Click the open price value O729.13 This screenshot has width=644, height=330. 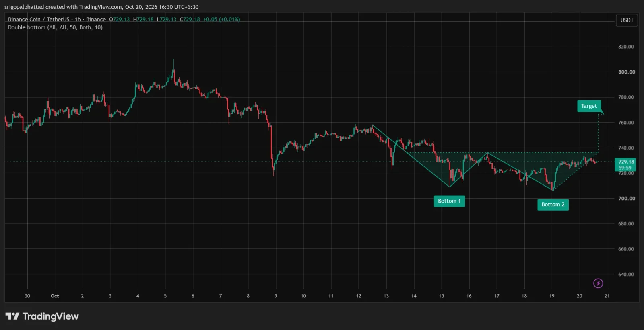click(x=120, y=19)
